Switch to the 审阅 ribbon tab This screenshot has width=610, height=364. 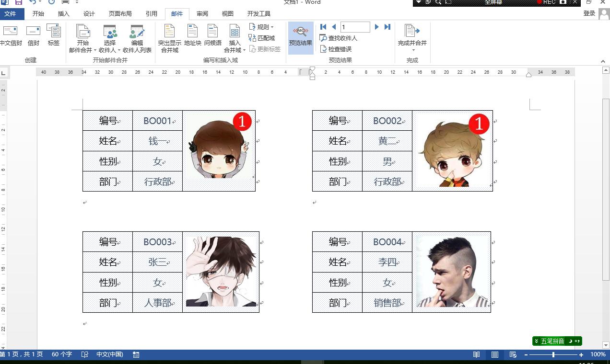(x=202, y=13)
